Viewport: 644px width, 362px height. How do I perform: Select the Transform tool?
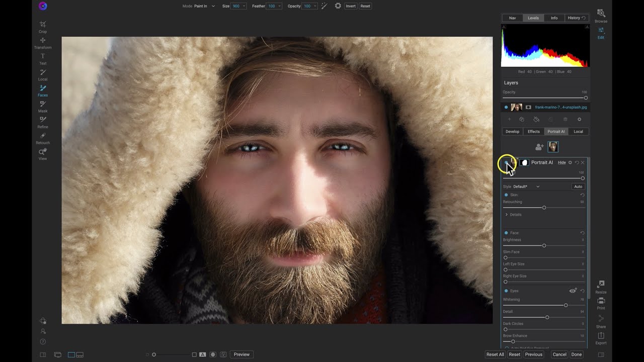pyautogui.click(x=43, y=43)
